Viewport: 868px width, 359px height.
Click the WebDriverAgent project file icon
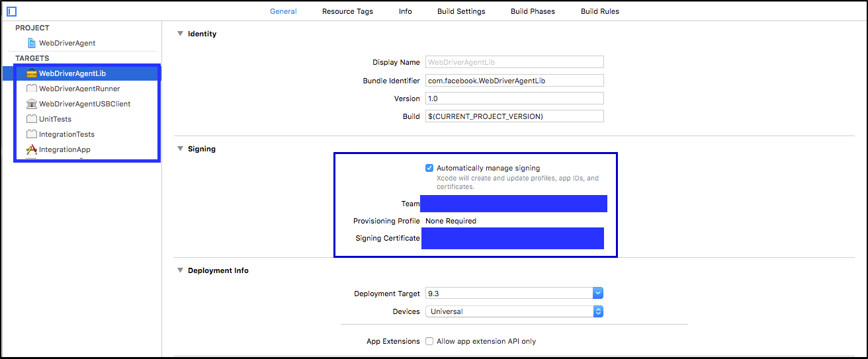click(x=32, y=43)
